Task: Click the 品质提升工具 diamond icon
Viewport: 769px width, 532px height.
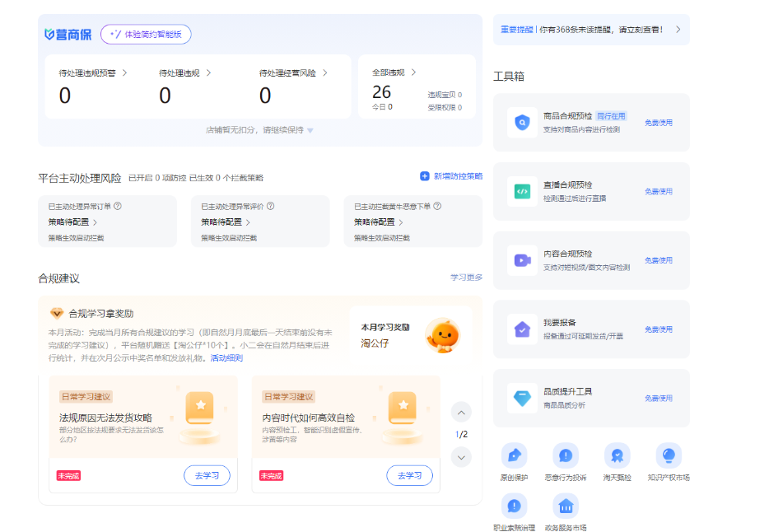Action: pos(522,398)
